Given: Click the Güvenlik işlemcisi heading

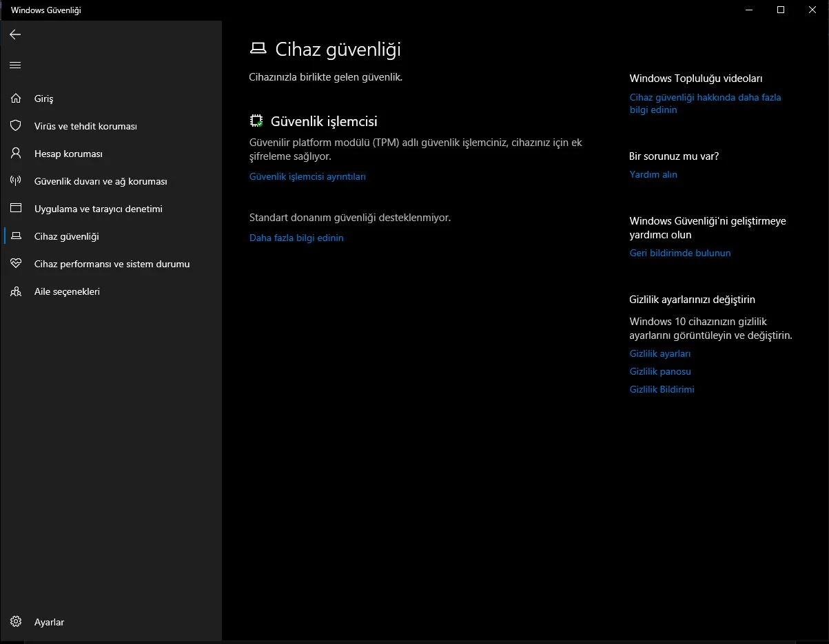Looking at the screenshot, I should point(324,121).
